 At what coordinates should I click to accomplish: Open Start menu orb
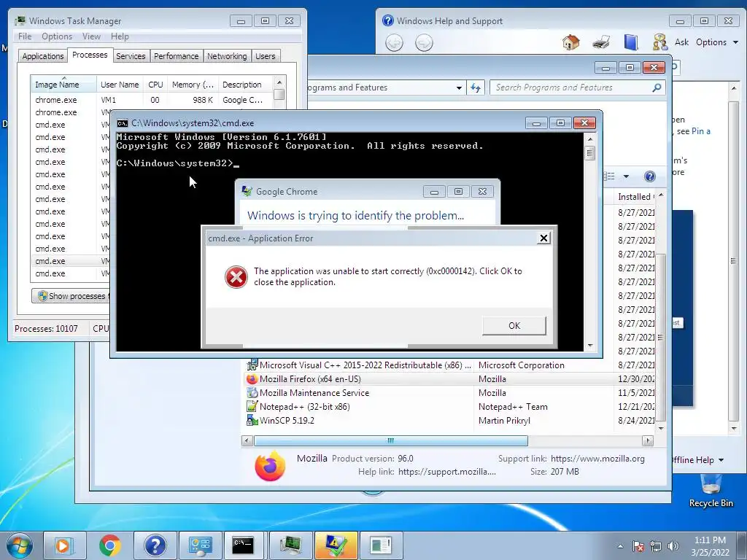click(20, 545)
